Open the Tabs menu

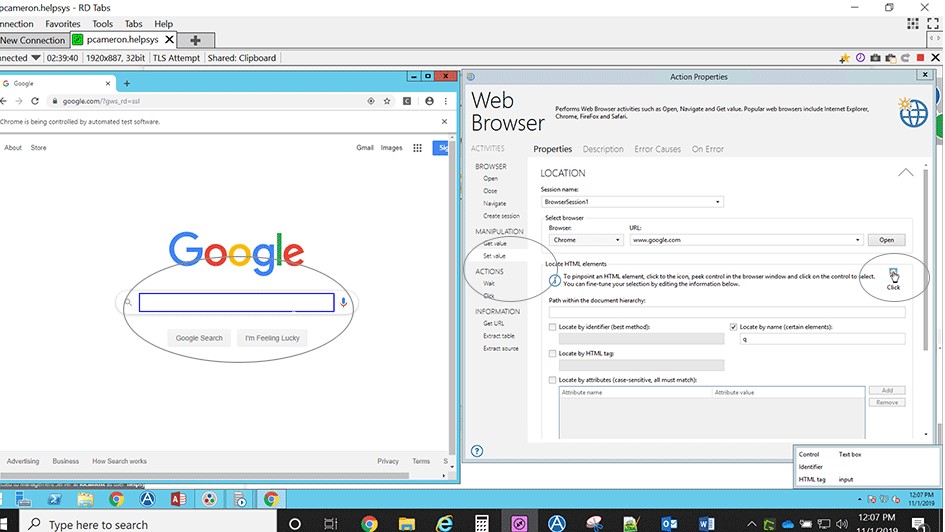[133, 23]
